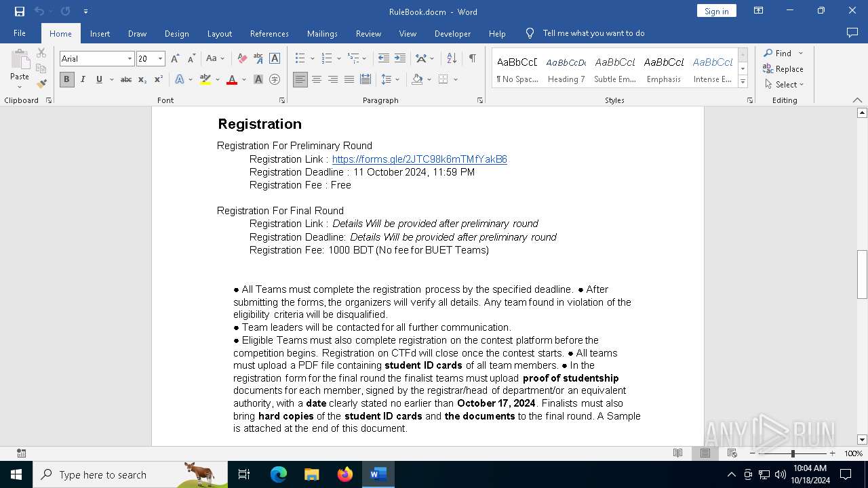
Task: Open the font size dropdown
Action: 161,59
